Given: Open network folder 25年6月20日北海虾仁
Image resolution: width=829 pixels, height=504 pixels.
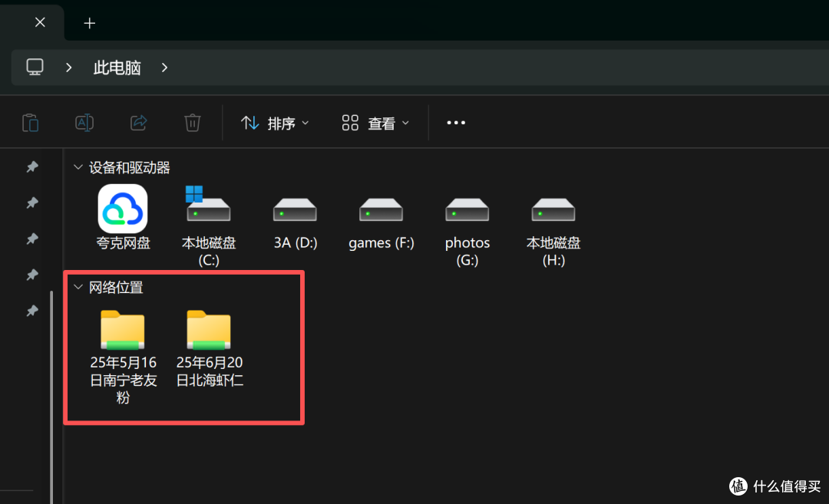Looking at the screenshot, I should click(x=210, y=349).
